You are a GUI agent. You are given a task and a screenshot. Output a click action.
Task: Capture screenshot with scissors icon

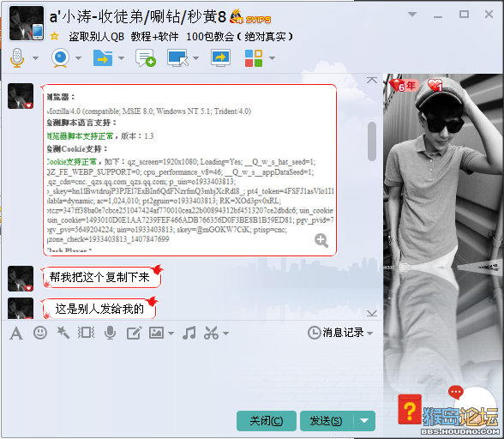[x=211, y=333]
